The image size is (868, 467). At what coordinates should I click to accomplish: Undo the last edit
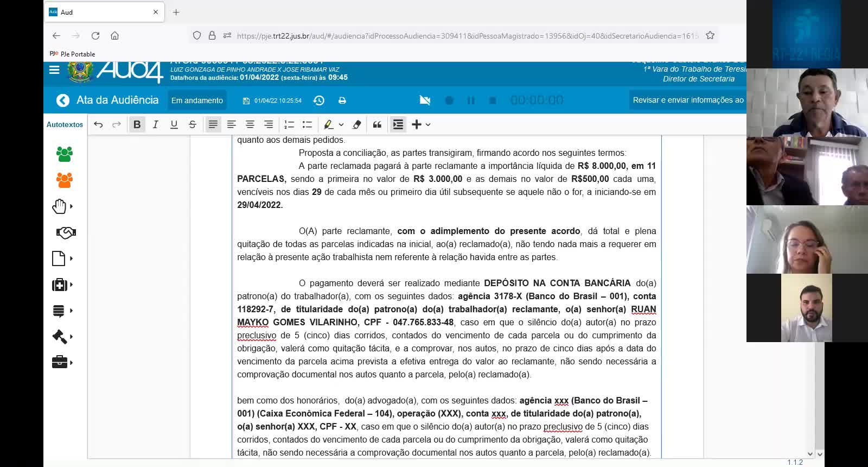(x=98, y=124)
